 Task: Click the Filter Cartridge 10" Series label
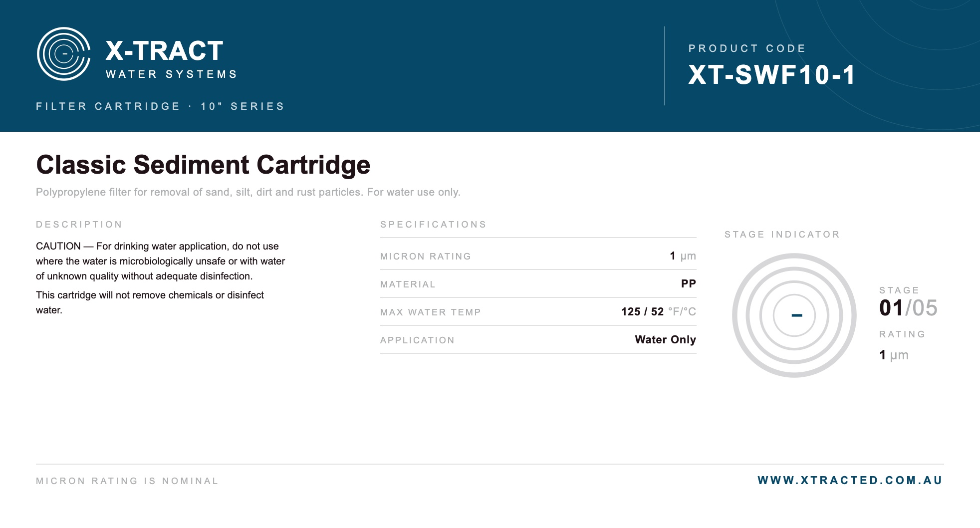(x=160, y=106)
